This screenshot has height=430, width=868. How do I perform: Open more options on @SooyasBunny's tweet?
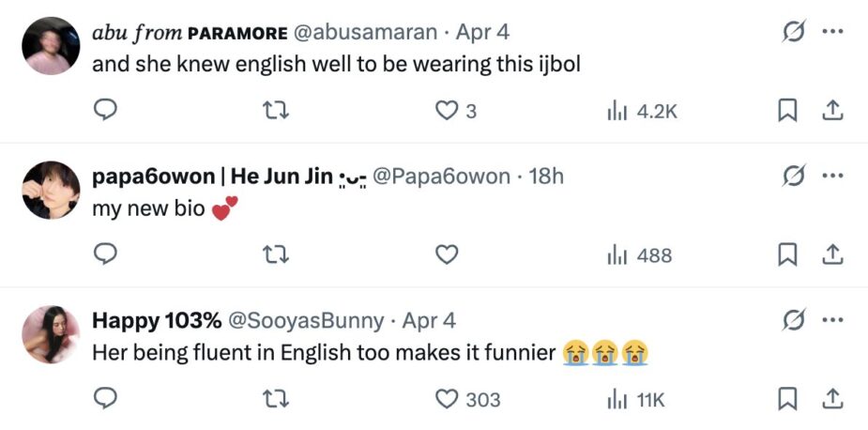pyautogui.click(x=831, y=320)
